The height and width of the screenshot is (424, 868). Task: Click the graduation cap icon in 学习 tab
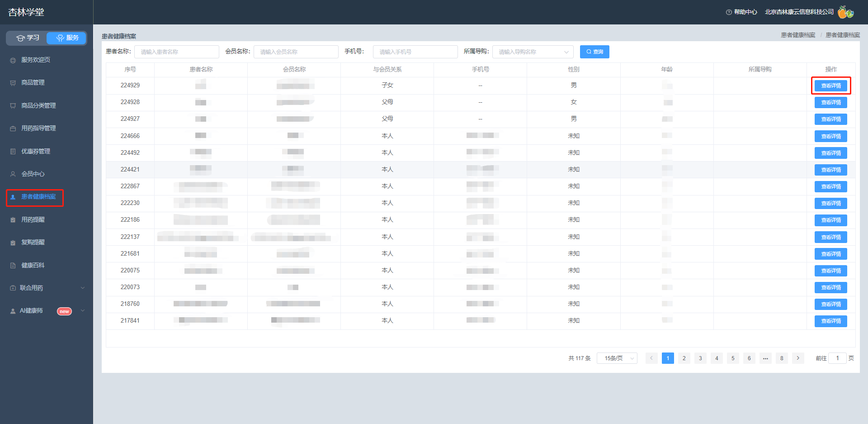coord(20,38)
